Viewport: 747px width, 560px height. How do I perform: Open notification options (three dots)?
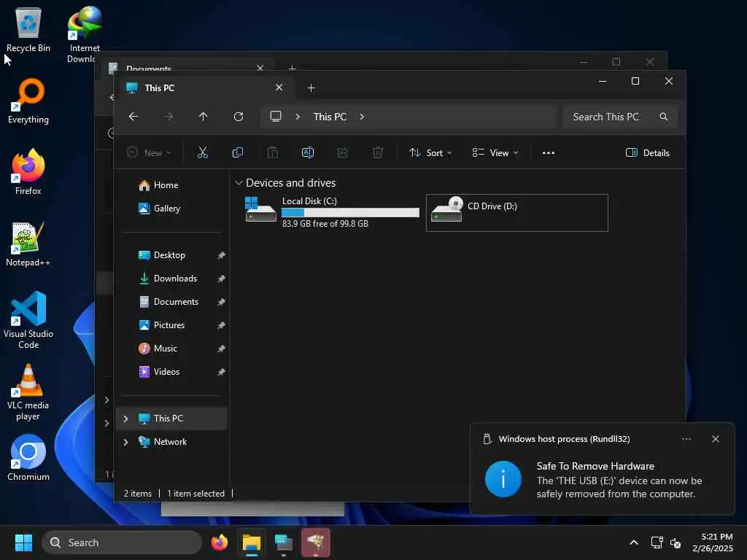(686, 438)
